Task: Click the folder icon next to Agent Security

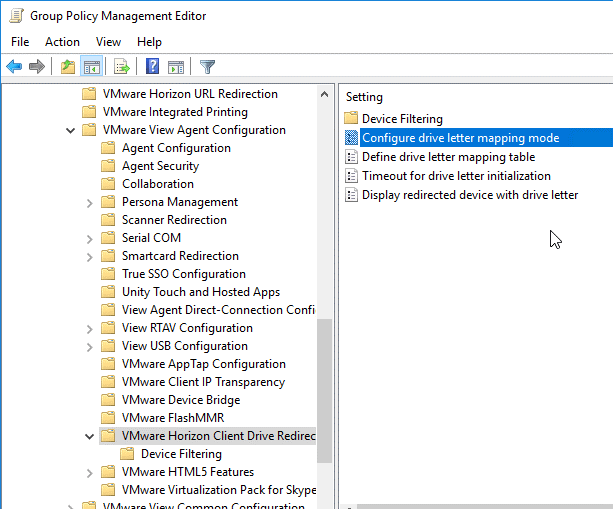Action: (x=108, y=166)
